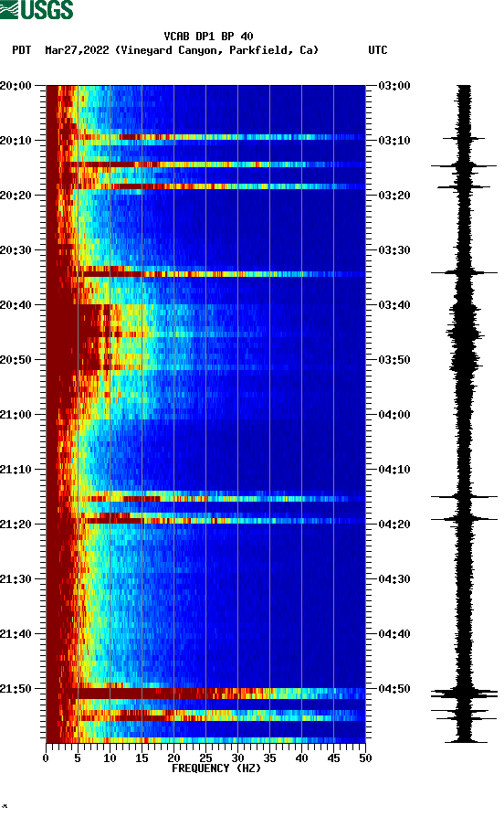Click the spectrogram event band near 20:34

[x=206, y=274]
